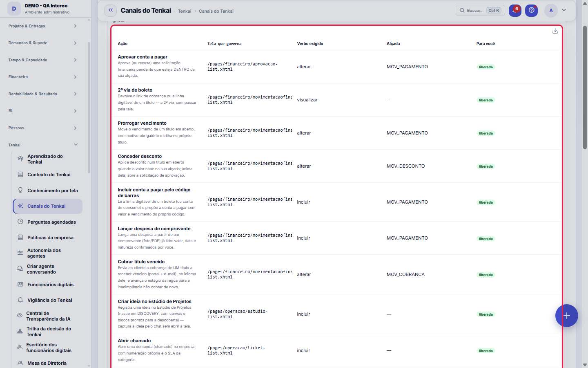
Task: Click the floating plus add button
Action: tap(566, 316)
